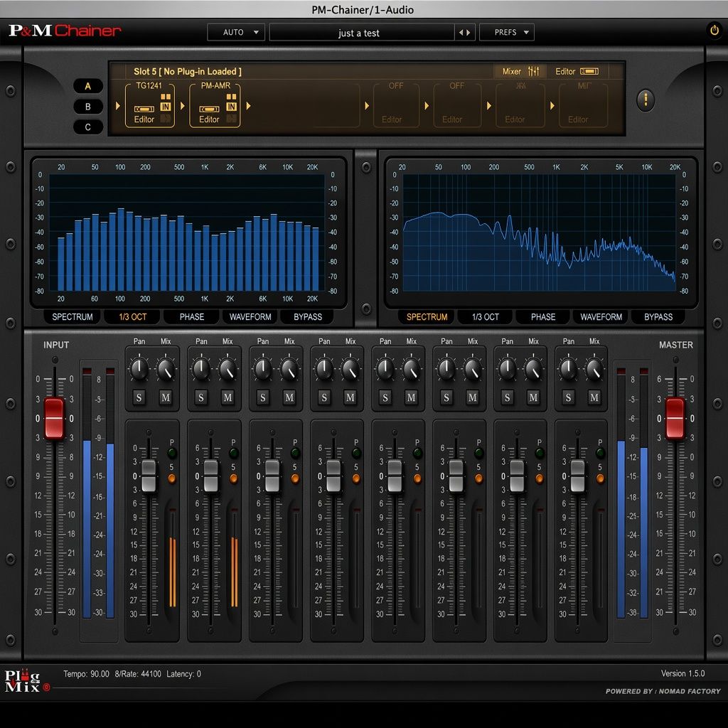Viewport: 728px width, 728px height.
Task: Click the red INPUT fader handle
Action: (54, 418)
